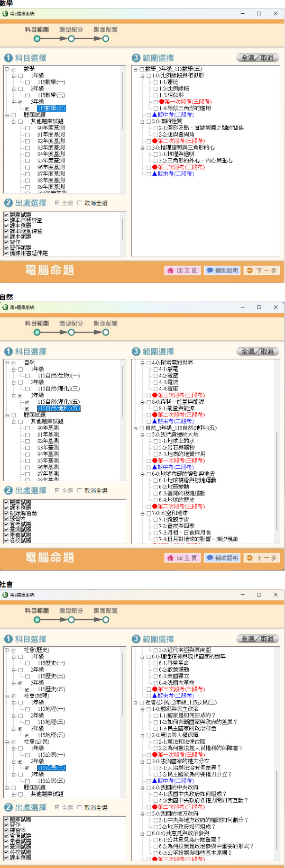This screenshot has height=868, width=285.
Task: Select 題型配分 step label in 自然 window
Action: [71, 323]
